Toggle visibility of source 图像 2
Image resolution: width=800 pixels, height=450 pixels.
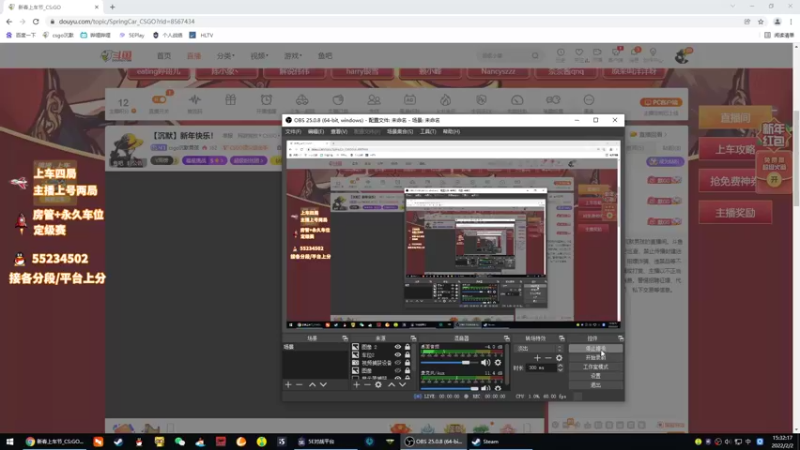coord(397,347)
